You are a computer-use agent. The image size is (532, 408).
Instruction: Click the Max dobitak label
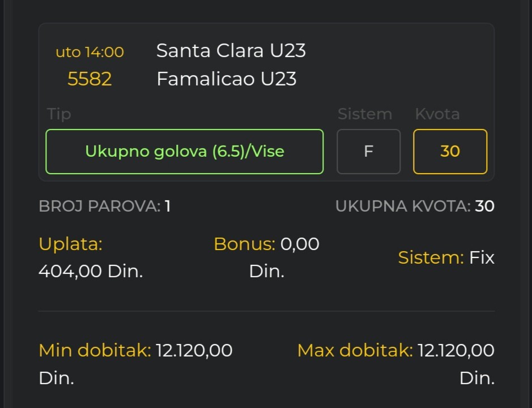click(355, 350)
